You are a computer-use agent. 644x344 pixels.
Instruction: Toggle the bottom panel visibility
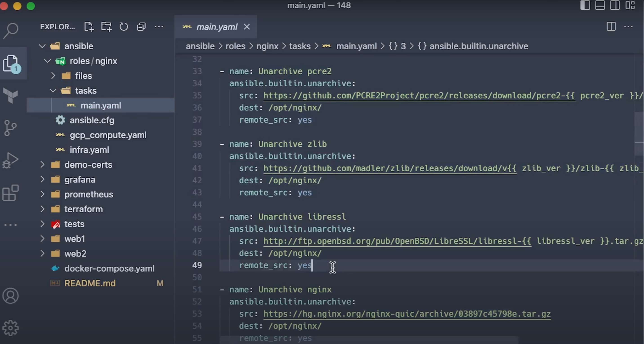coord(600,5)
